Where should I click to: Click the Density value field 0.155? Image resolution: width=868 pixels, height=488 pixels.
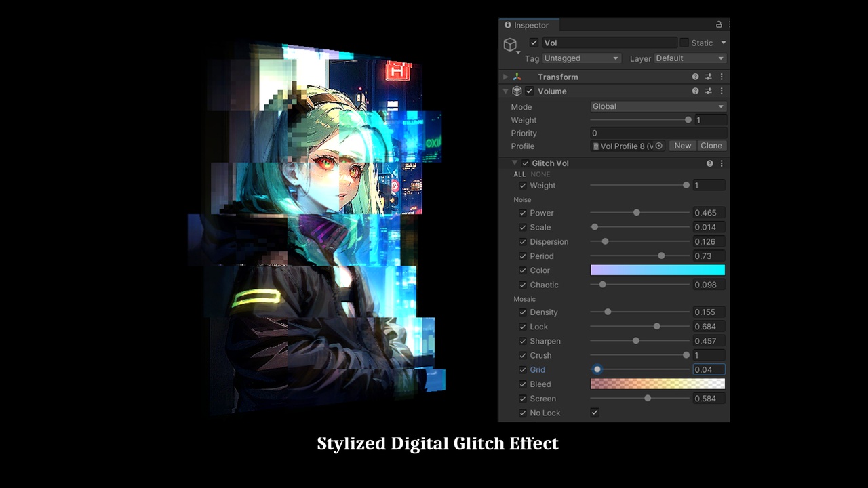coord(709,312)
